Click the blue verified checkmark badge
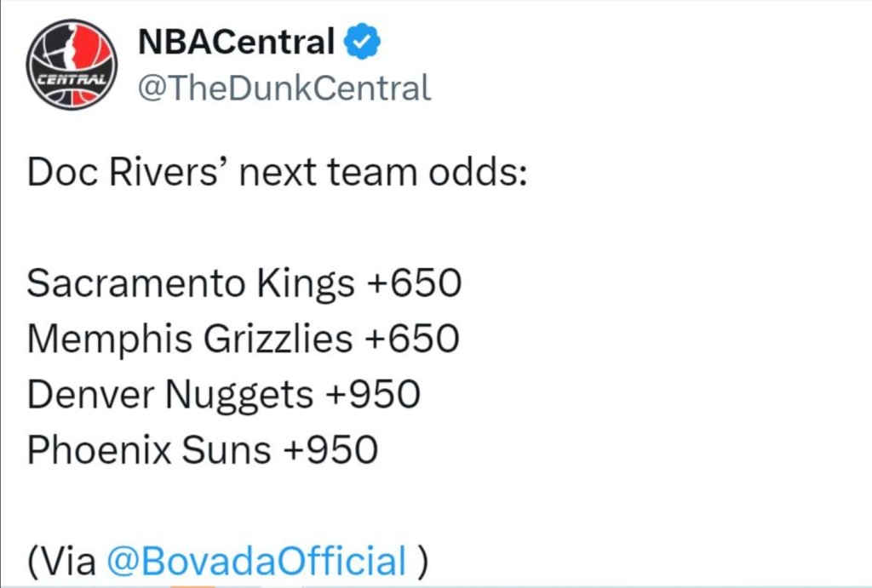Image resolution: width=872 pixels, height=588 pixels. (362, 42)
